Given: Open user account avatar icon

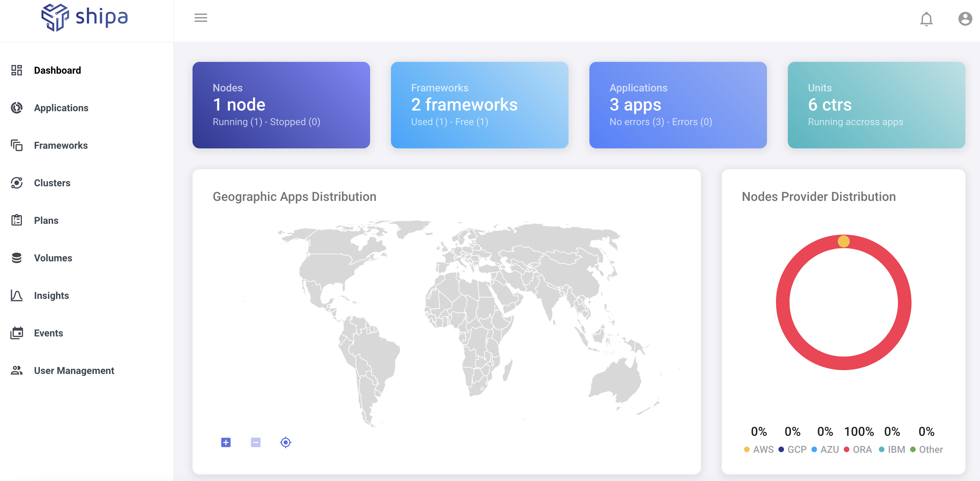Looking at the screenshot, I should (x=965, y=19).
